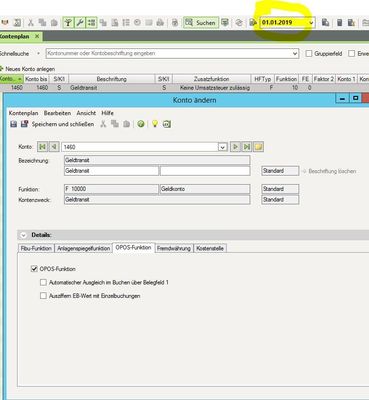
Task: Click Speichern und schließen
Action: (x=63, y=124)
